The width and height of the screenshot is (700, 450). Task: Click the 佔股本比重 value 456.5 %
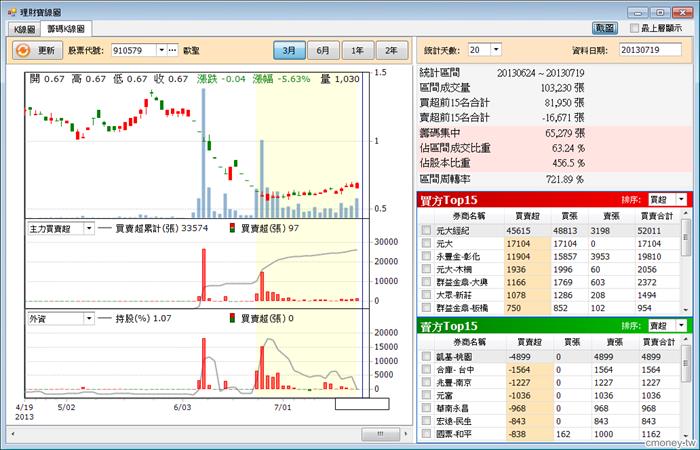568,163
